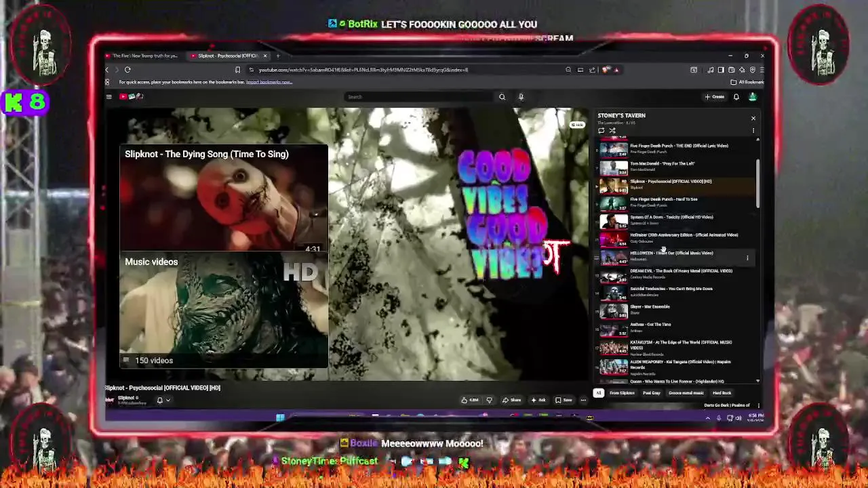Open All Bookmarks folder
The image size is (868, 488).
coord(747,82)
